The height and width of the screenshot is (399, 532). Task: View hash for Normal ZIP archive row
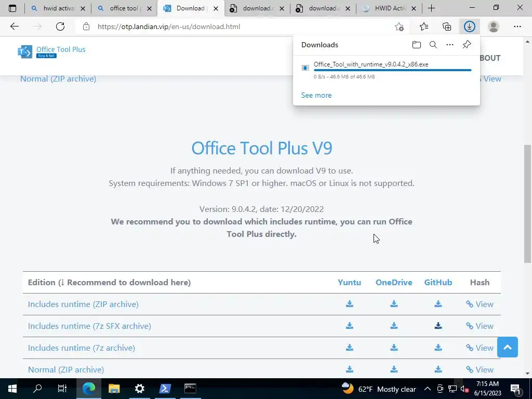(480, 369)
